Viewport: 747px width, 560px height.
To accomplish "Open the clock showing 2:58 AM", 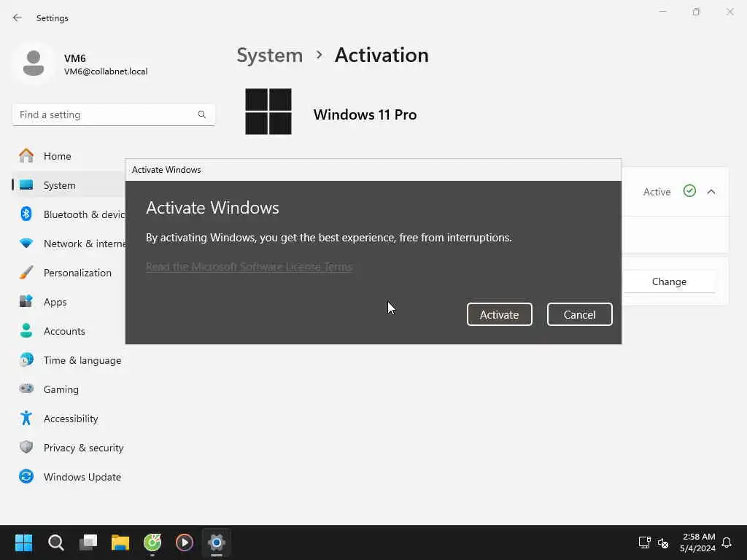I will point(698,542).
